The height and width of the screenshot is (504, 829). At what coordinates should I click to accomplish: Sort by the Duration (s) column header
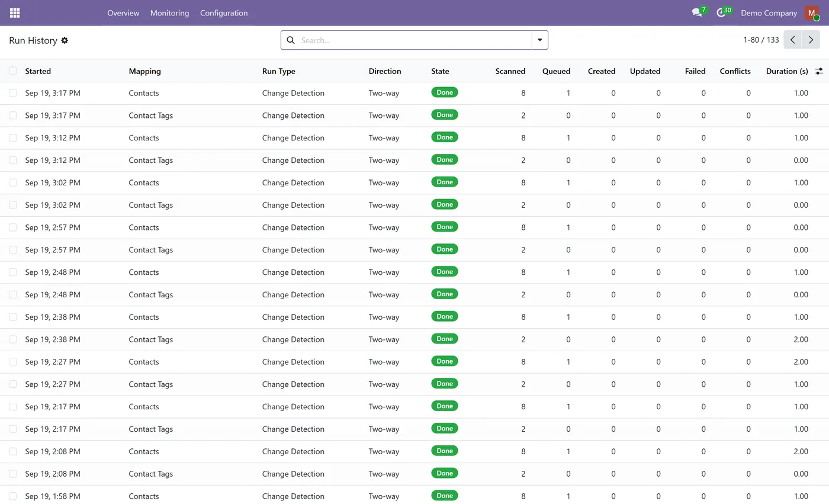787,71
